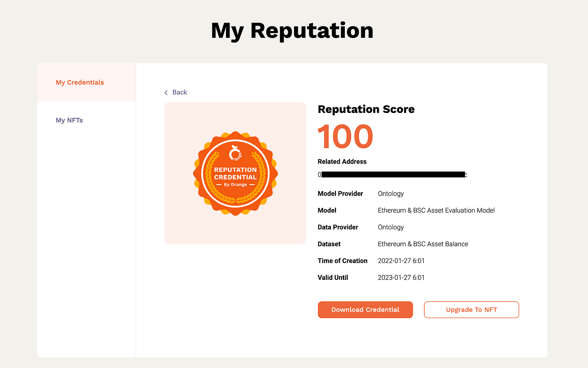Click the expiry date 2023-01-27 6:01

coord(401,277)
